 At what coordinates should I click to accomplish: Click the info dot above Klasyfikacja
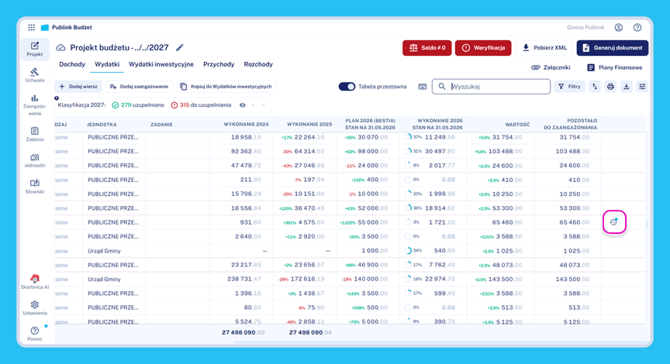[x=56, y=98]
